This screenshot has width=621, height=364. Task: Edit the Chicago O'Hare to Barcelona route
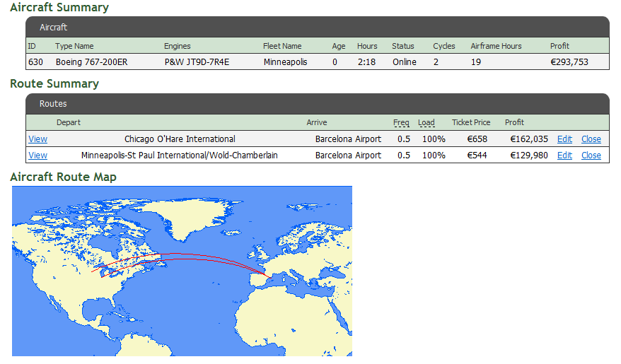(x=564, y=139)
